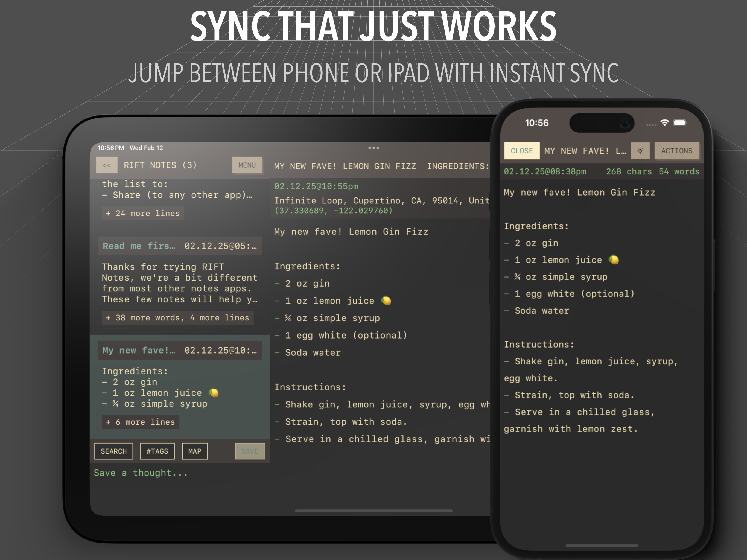Tap the "02.12.25@10:55pm" timestamp on iPad

[316, 186]
